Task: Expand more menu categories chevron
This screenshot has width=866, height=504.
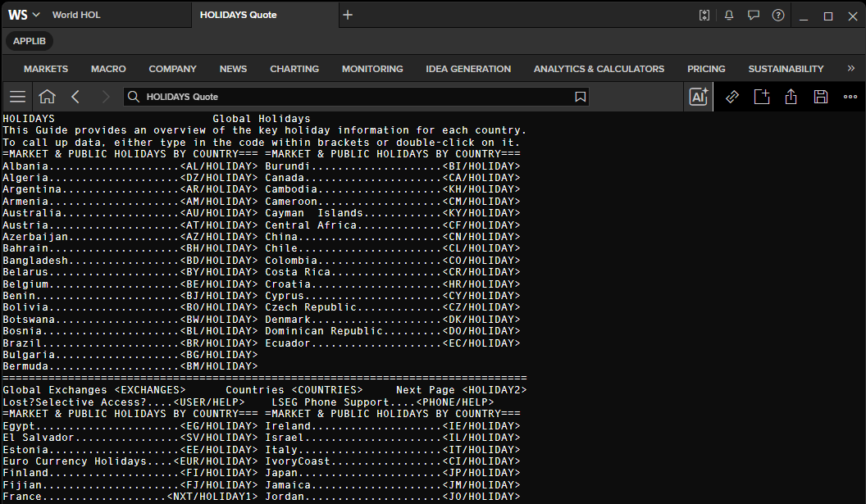Action: coord(850,69)
